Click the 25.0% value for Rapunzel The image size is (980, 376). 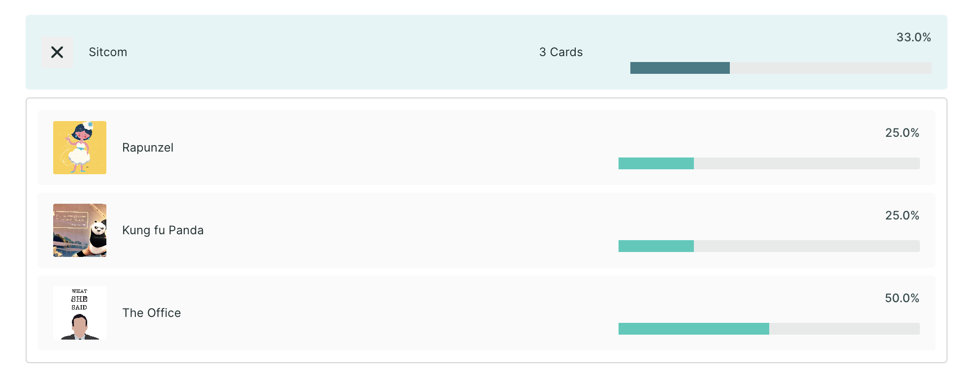coord(902,133)
